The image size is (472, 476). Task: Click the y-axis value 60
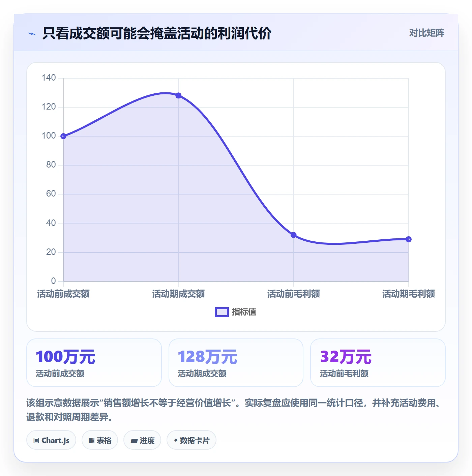51,194
